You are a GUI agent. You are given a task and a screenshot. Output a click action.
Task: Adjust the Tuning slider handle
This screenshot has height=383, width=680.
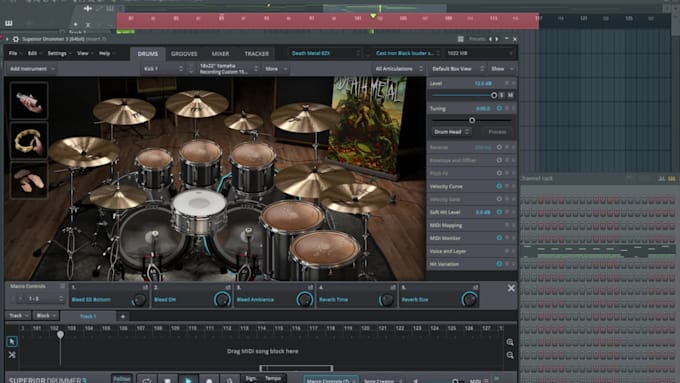pyautogui.click(x=472, y=120)
